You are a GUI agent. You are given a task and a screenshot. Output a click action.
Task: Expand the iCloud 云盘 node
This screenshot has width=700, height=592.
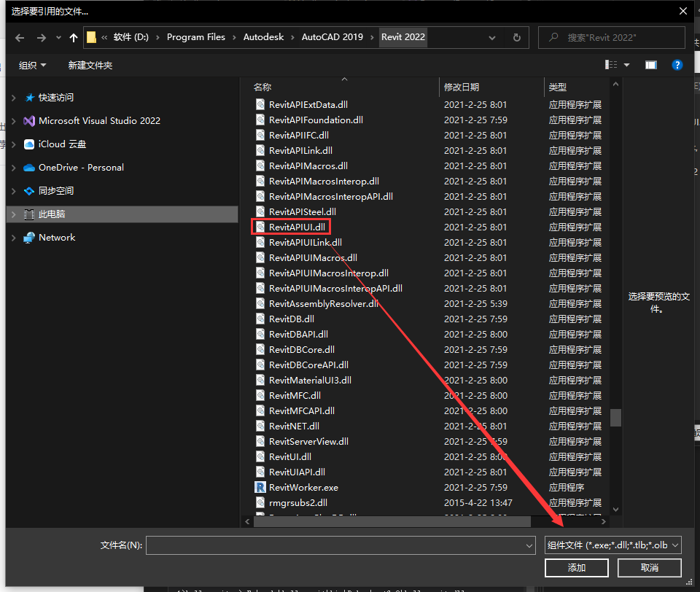pos(13,144)
